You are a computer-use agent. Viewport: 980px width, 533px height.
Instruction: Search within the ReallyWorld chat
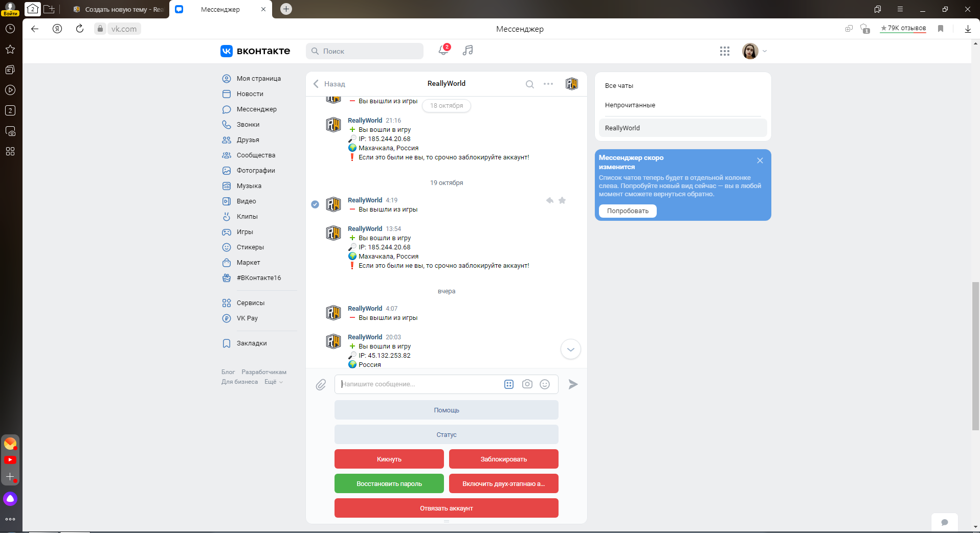click(x=530, y=84)
